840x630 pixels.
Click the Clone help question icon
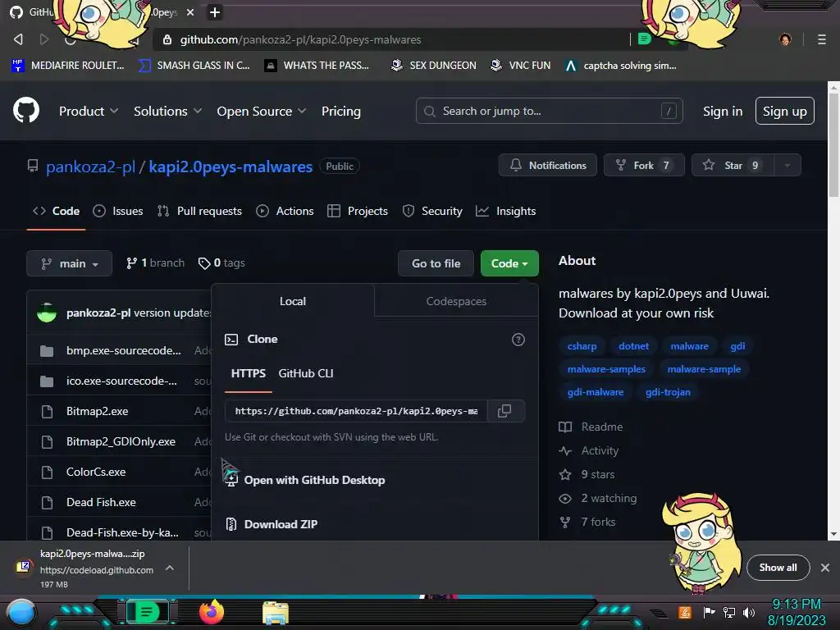[x=518, y=340]
